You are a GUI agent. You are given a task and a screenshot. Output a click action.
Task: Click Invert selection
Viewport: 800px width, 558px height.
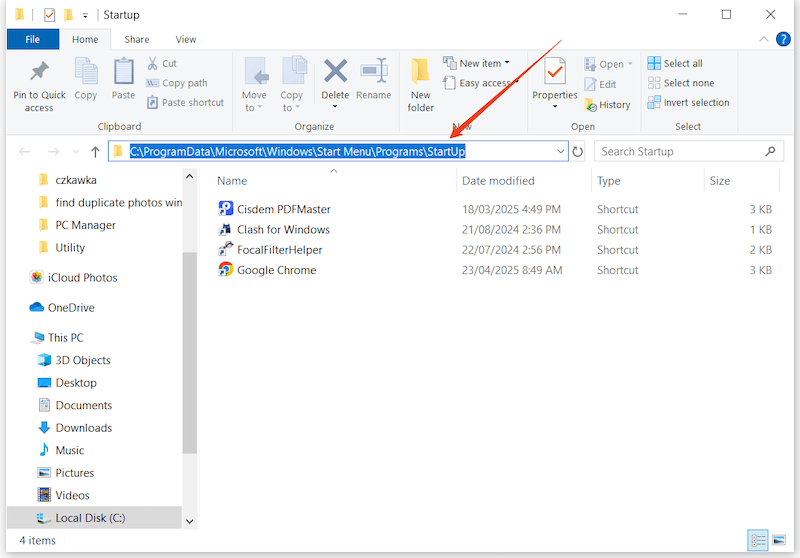688,103
